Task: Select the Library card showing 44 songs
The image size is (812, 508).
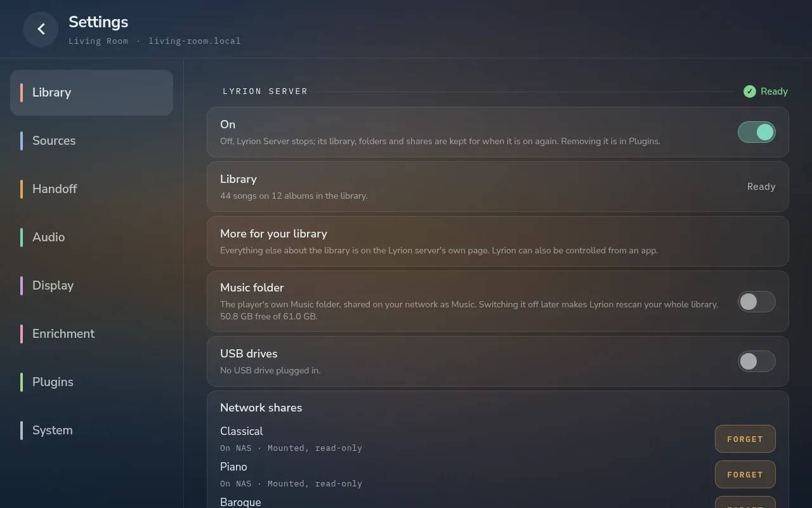Action: [497, 187]
